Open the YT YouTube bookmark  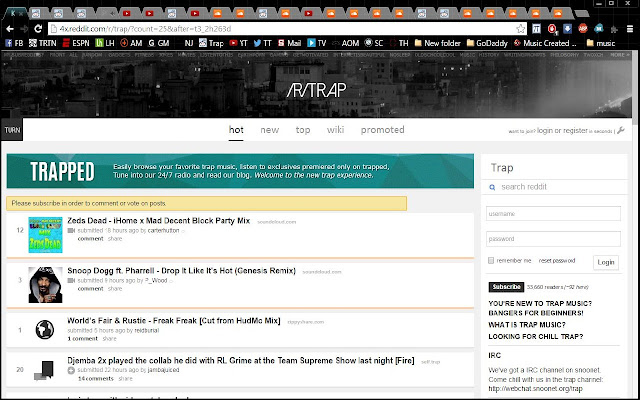click(238, 43)
